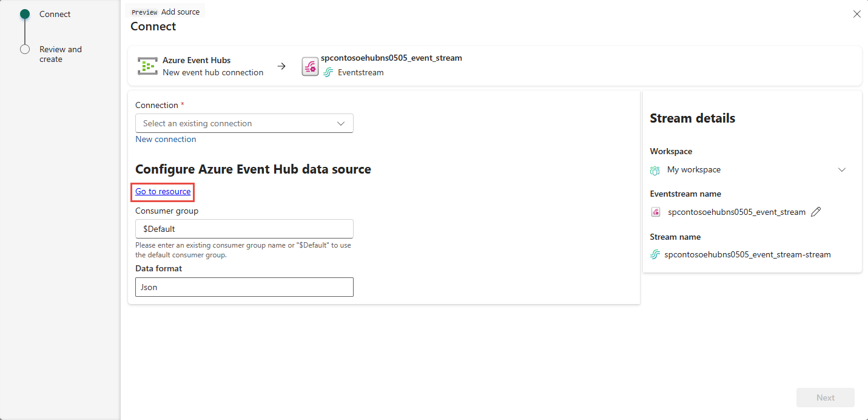Click the consumer group help text
Image resolution: width=868 pixels, height=420 pixels.
(243, 250)
